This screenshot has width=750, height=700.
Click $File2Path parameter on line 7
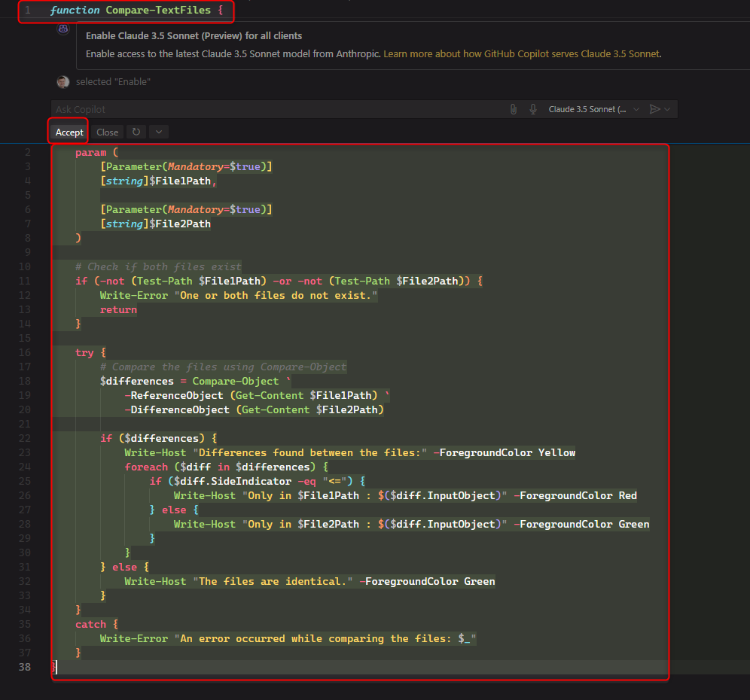(x=180, y=224)
